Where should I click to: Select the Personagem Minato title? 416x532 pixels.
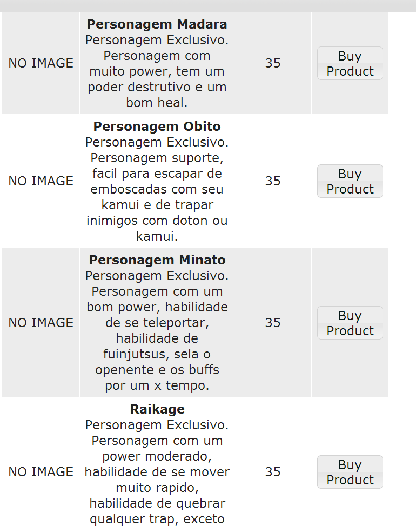(x=157, y=260)
